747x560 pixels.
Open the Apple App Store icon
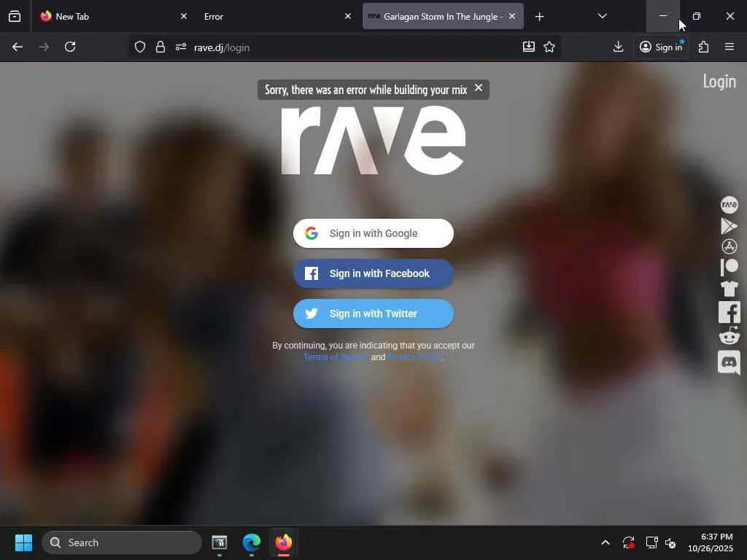coord(729,246)
